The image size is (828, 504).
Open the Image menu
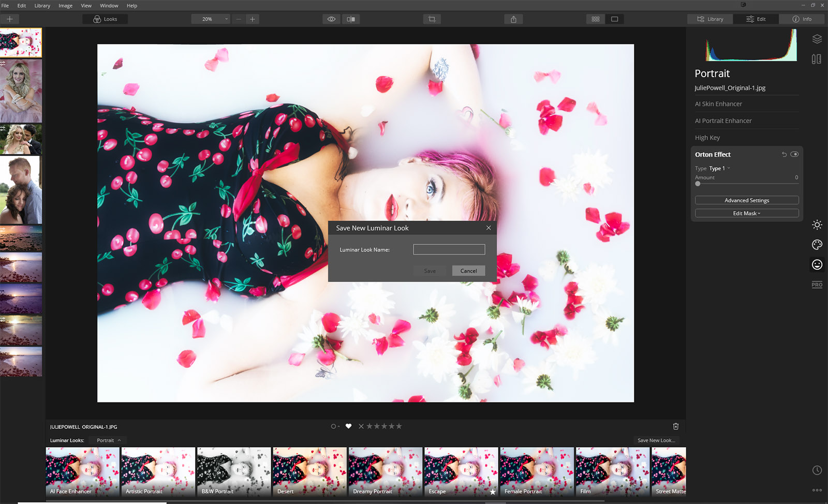pos(65,6)
